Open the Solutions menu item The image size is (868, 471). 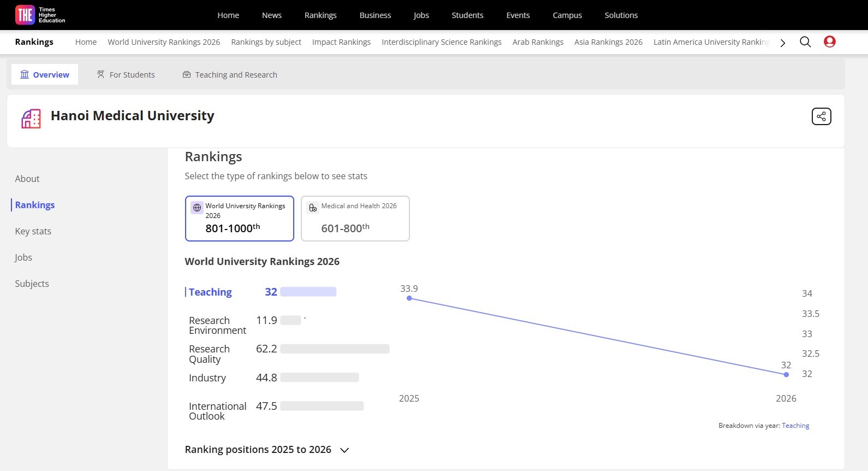(621, 15)
